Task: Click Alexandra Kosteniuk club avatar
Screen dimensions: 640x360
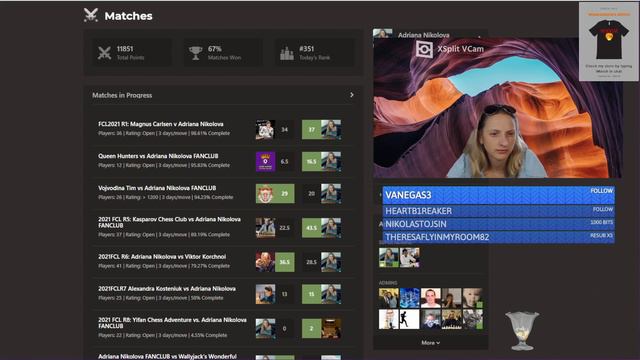Action: (x=265, y=294)
